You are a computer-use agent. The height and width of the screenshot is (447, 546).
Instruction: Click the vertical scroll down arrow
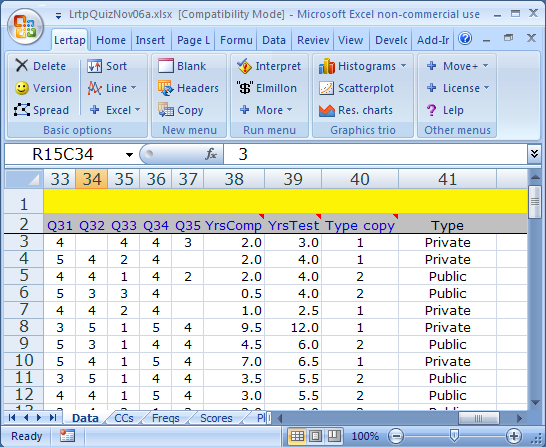point(535,403)
